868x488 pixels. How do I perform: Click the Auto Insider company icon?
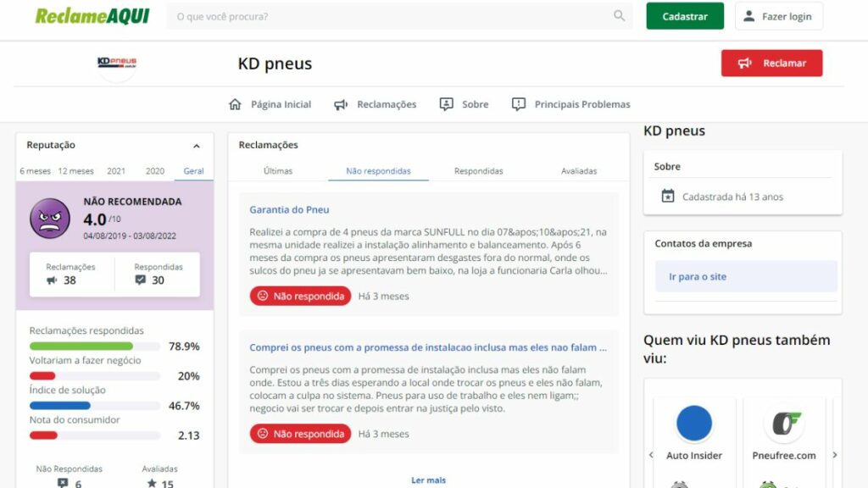pyautogui.click(x=694, y=423)
